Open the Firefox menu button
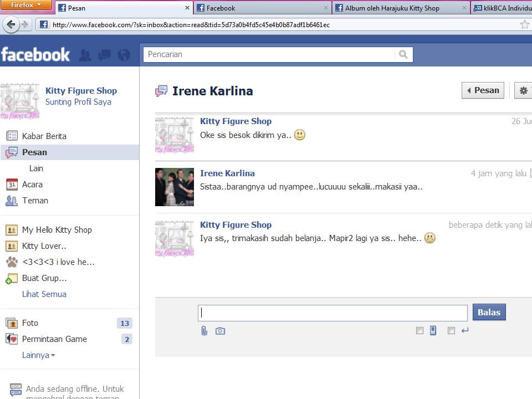 tap(26, 5)
